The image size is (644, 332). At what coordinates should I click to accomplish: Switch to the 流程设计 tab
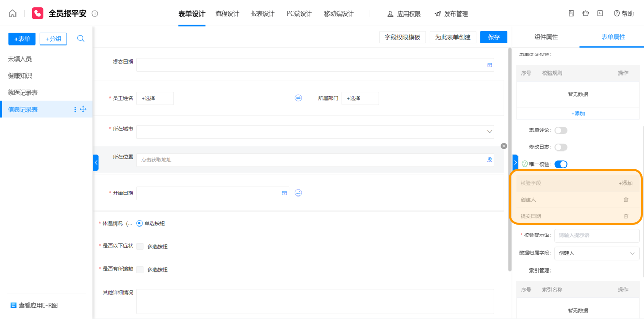click(x=227, y=14)
